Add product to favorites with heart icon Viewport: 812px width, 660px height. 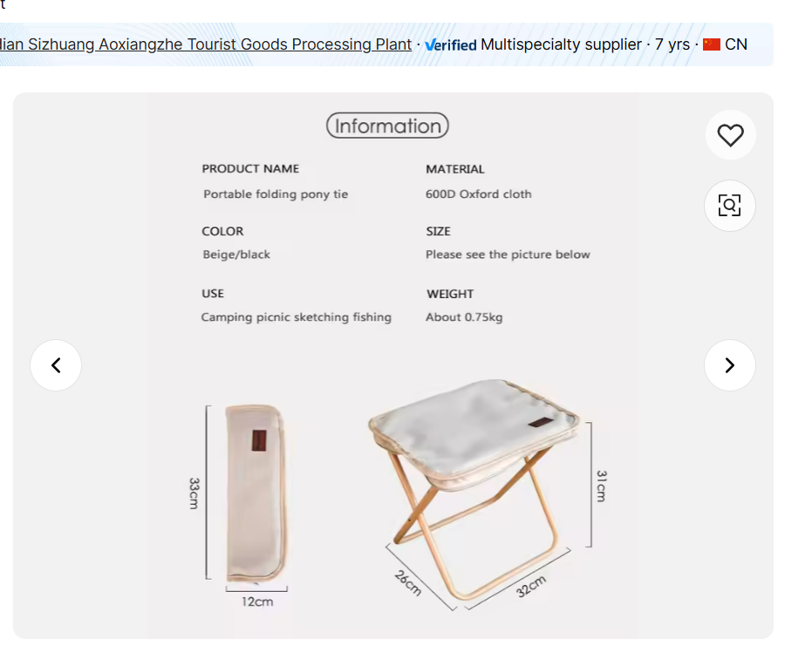730,135
